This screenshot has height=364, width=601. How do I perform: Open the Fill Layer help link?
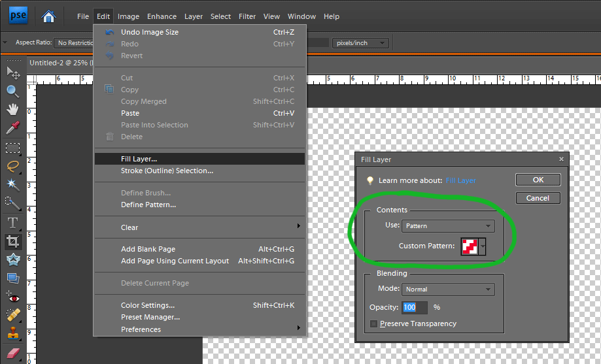coord(460,180)
